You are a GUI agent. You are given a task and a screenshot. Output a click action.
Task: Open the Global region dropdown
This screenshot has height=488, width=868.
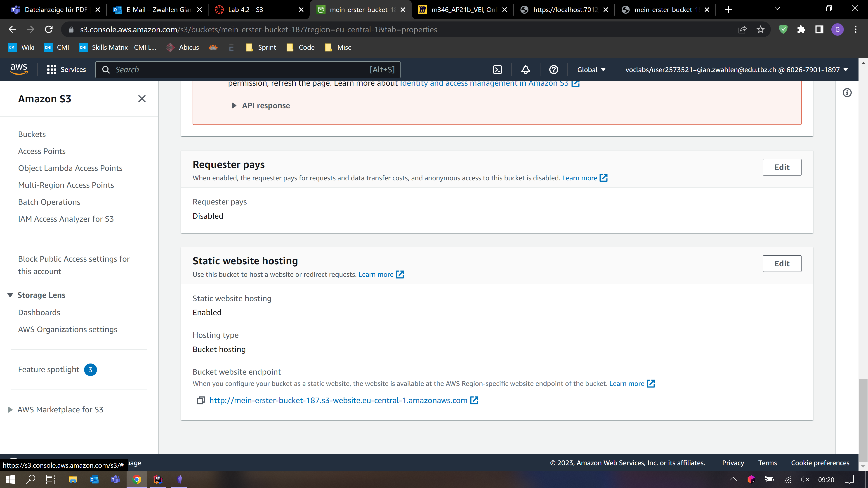591,70
